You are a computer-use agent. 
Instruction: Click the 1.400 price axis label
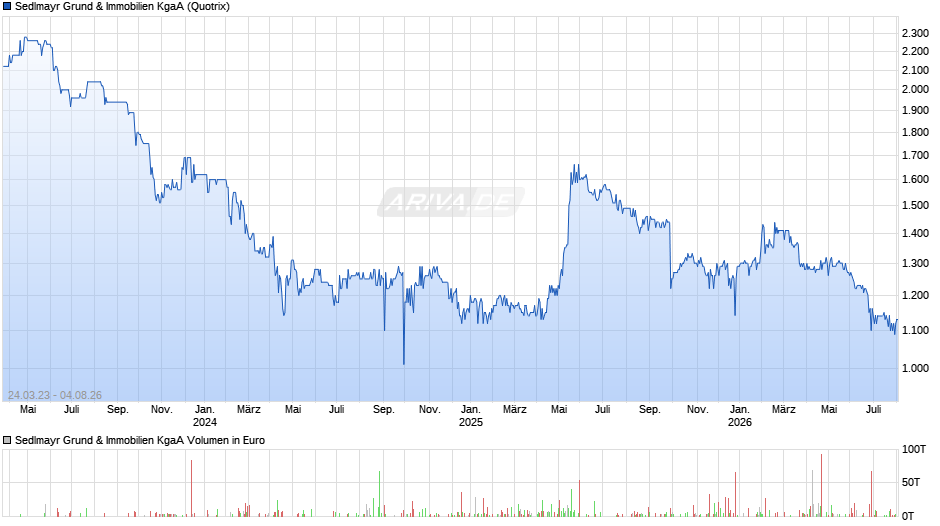[915, 233]
